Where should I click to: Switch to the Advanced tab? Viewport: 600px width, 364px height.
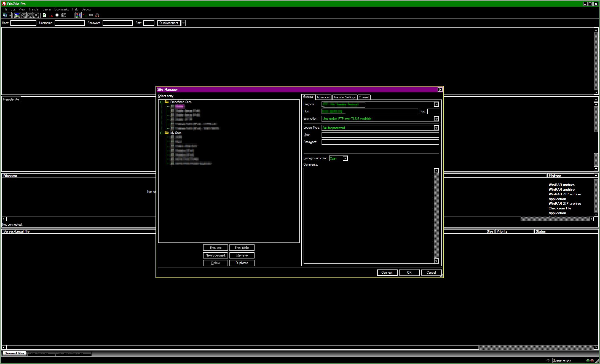[323, 97]
